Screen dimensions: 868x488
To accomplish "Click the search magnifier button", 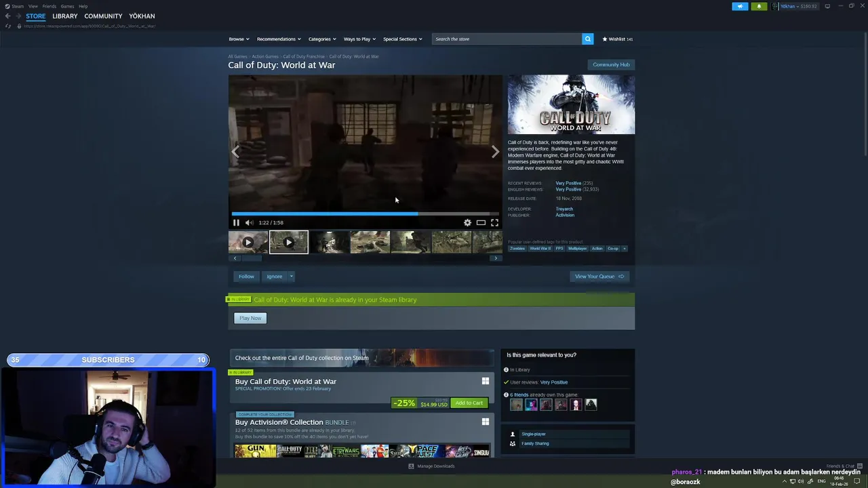I will click(x=588, y=39).
